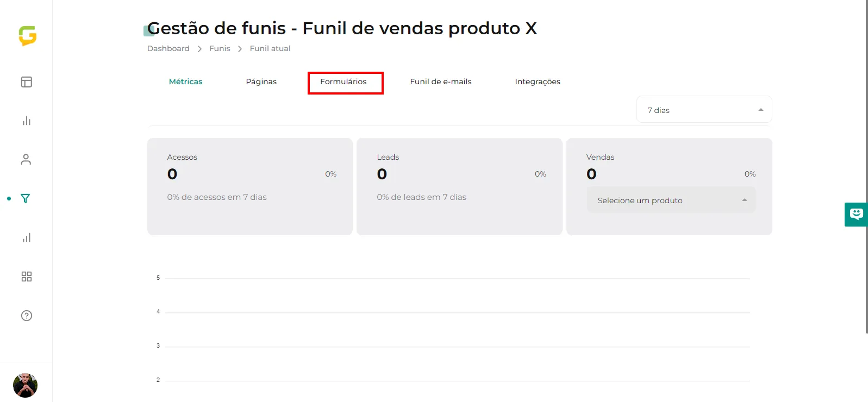The height and width of the screenshot is (402, 868).
Task: Click the Funil atual breadcrumb
Action: pos(270,48)
